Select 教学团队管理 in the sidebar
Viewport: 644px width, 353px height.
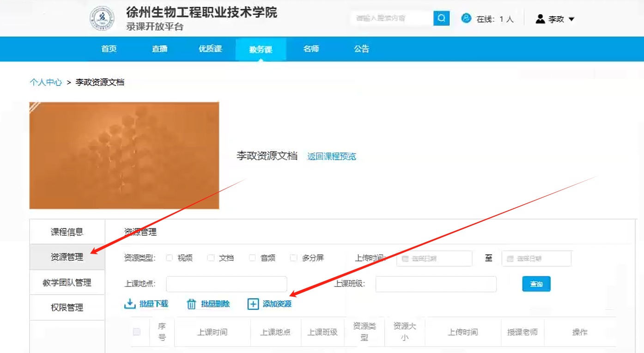tap(67, 282)
